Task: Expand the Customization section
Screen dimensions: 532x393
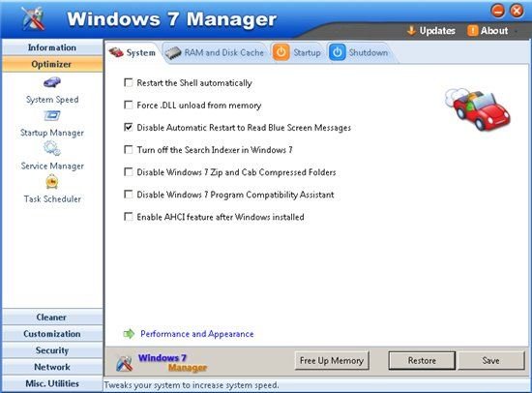Action: coord(52,334)
